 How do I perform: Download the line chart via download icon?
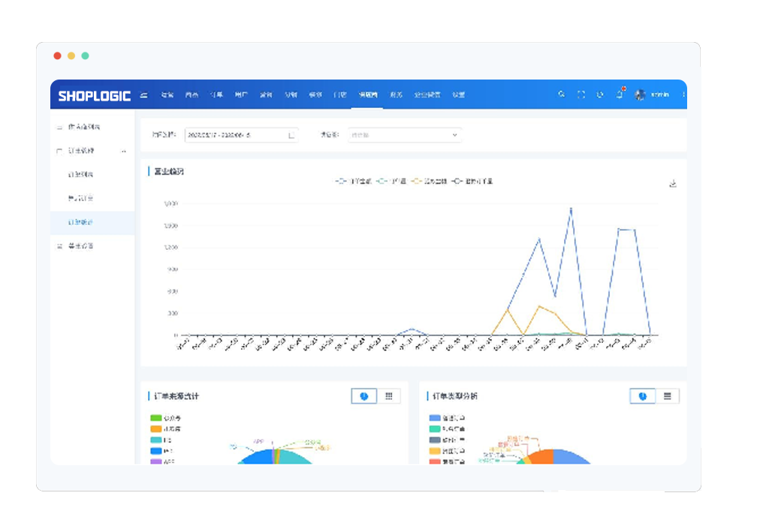point(673,183)
